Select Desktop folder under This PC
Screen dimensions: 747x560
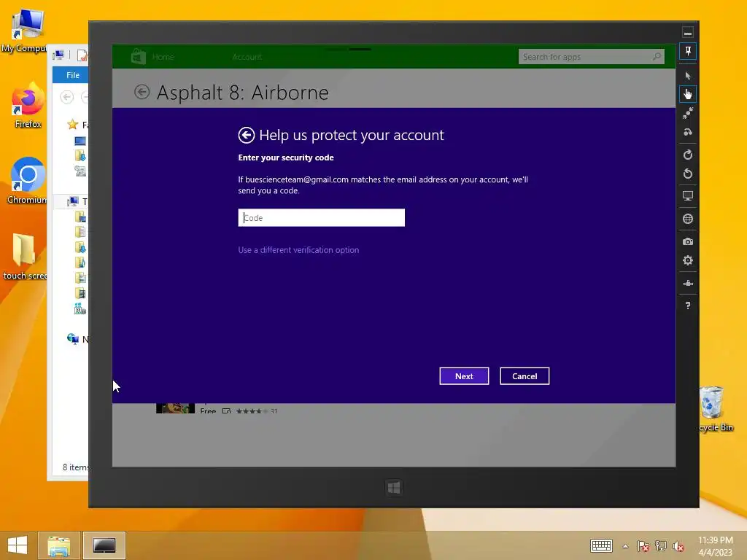click(x=80, y=217)
